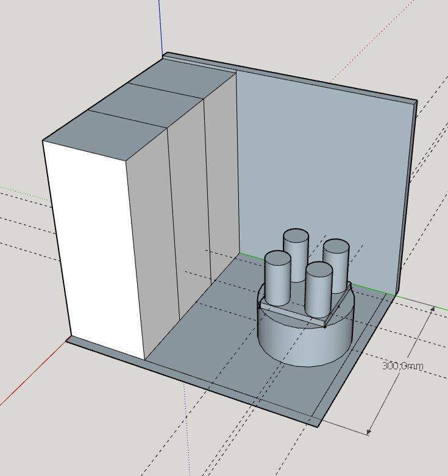448x476 pixels.
Task: Select the top face of the middle cabinet section
Action: (146, 105)
